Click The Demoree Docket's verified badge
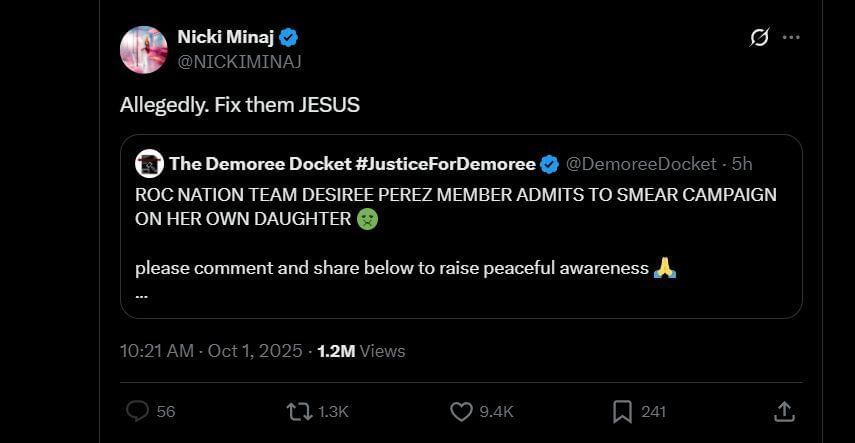855x443 pixels. click(x=549, y=164)
